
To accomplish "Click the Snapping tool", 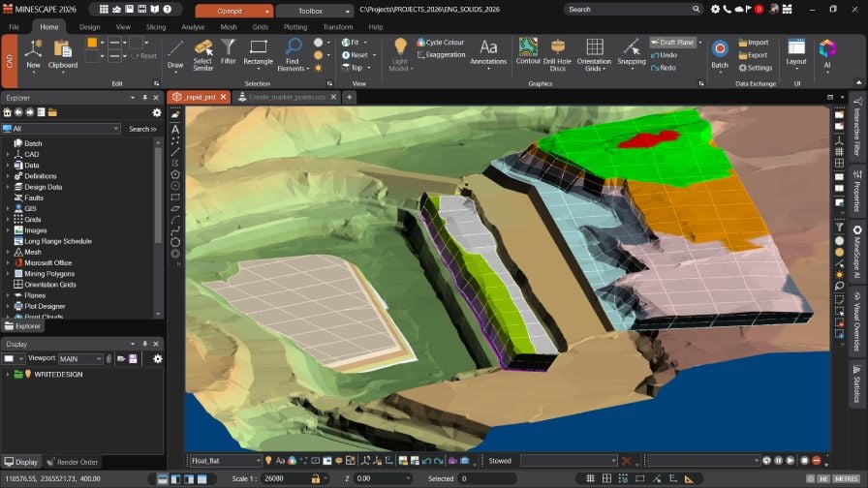I will point(632,53).
